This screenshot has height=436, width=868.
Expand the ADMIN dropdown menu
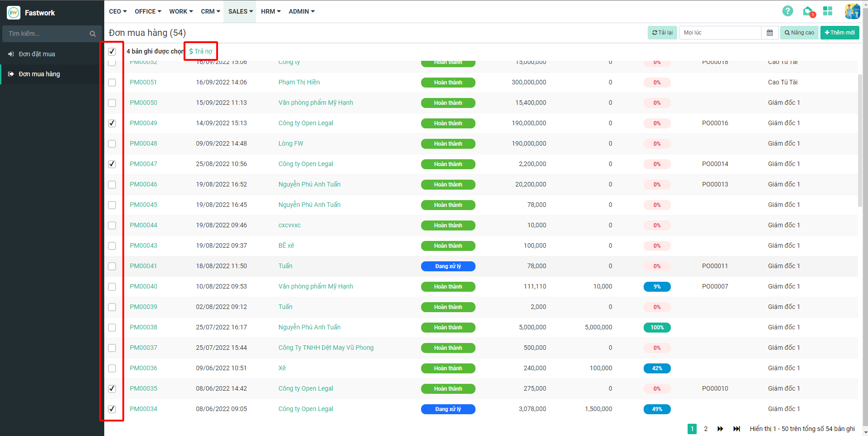(301, 11)
